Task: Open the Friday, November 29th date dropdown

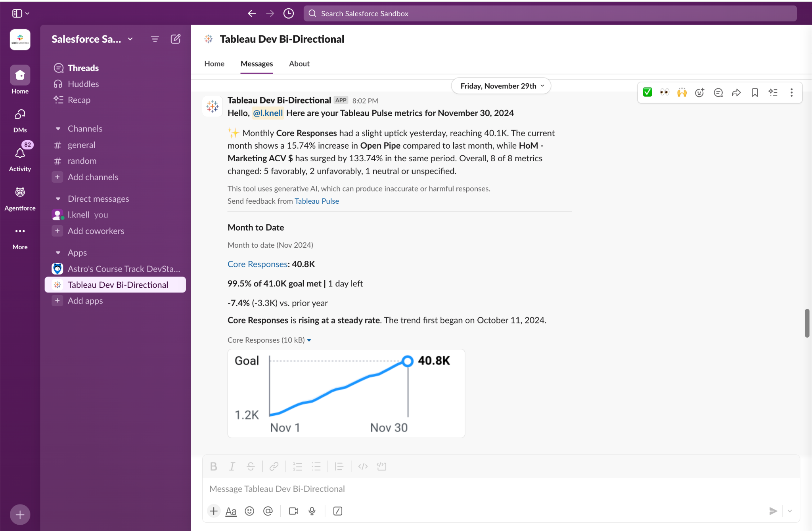Action: click(x=501, y=86)
